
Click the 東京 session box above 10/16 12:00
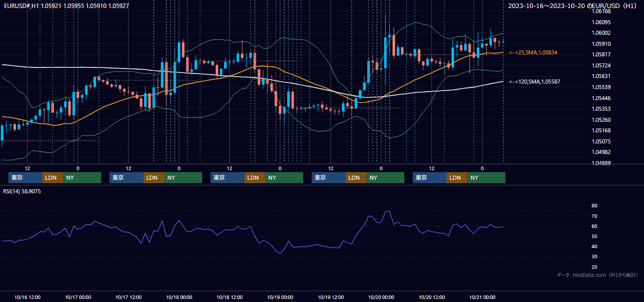(x=25, y=178)
